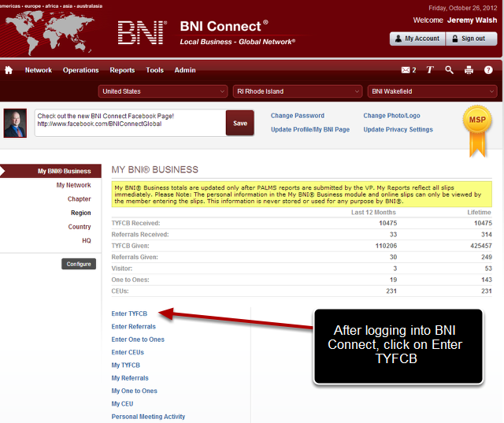The image size is (504, 423).
Task: Open the Operations menu
Action: coord(81,70)
